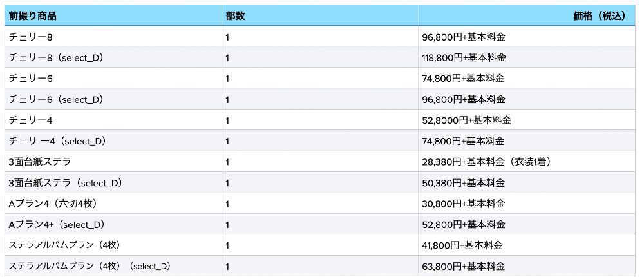This screenshot has width=644, height=277.
Task: Click the 118,800円+基本料金 price cell
Action: click(464, 58)
